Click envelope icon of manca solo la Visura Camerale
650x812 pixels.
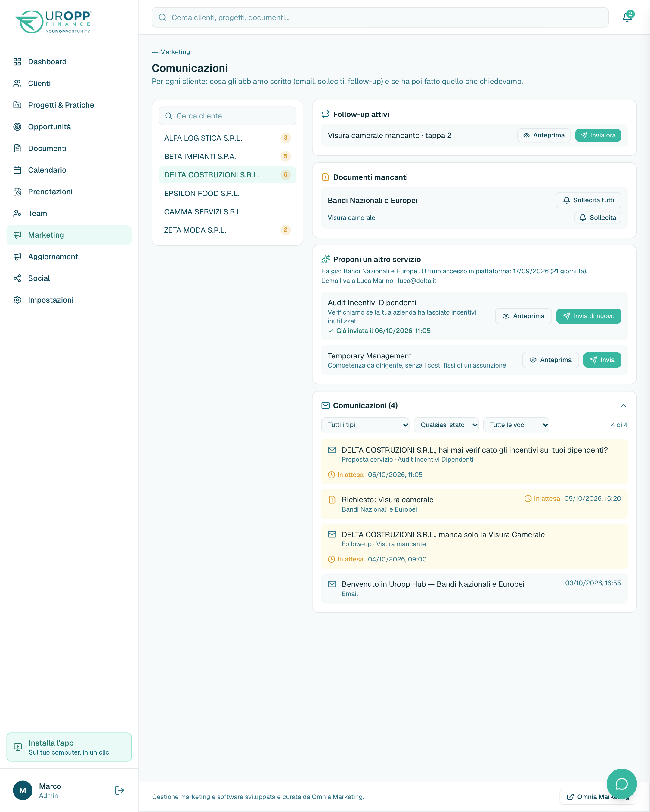(332, 534)
